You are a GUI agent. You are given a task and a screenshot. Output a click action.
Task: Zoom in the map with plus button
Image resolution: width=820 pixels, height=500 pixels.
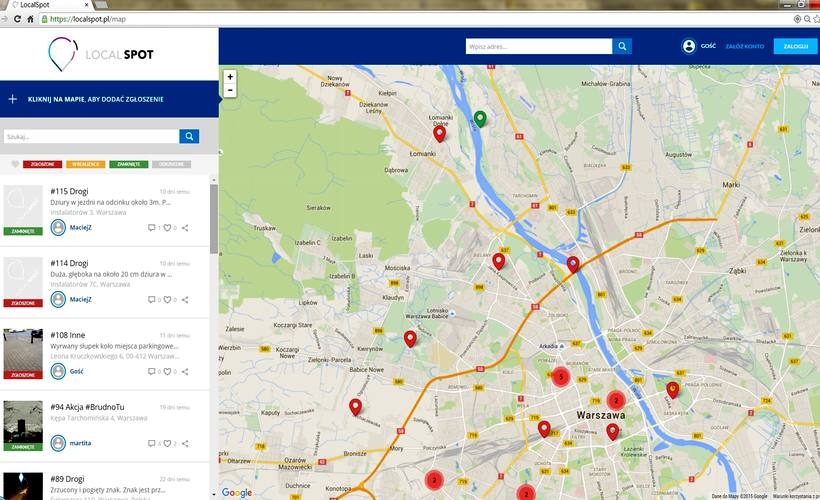(230, 77)
